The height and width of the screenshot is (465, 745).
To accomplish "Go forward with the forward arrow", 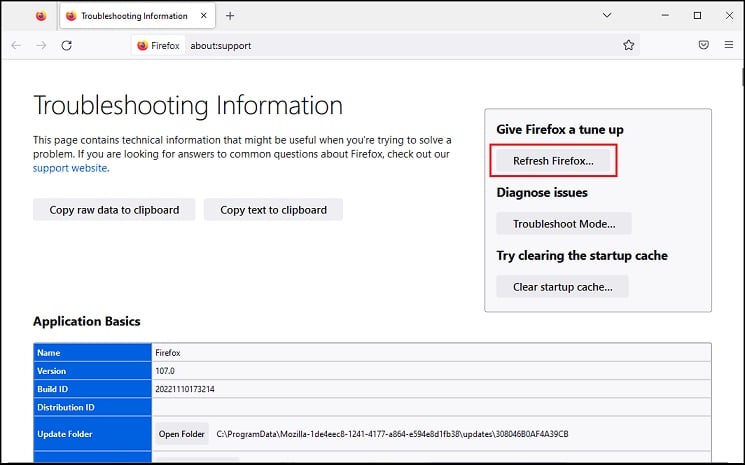I will (41, 45).
